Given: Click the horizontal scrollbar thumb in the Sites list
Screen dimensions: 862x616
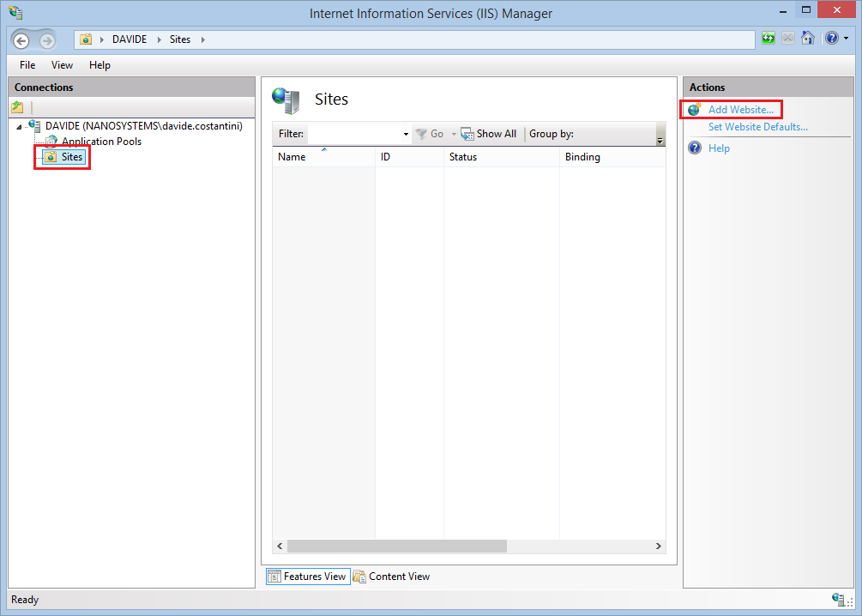Looking at the screenshot, I should tap(397, 547).
